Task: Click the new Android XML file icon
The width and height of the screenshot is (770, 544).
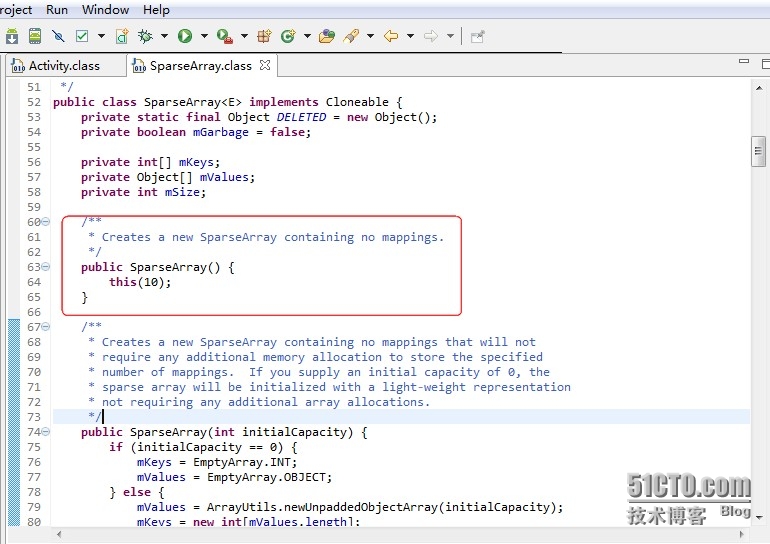Action: (x=122, y=36)
